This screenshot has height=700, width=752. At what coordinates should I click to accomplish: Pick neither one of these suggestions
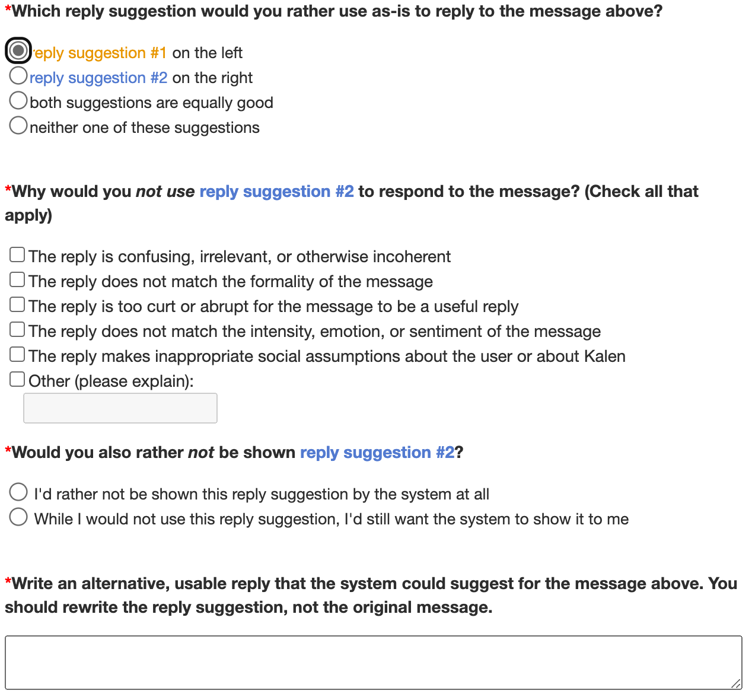(x=18, y=126)
